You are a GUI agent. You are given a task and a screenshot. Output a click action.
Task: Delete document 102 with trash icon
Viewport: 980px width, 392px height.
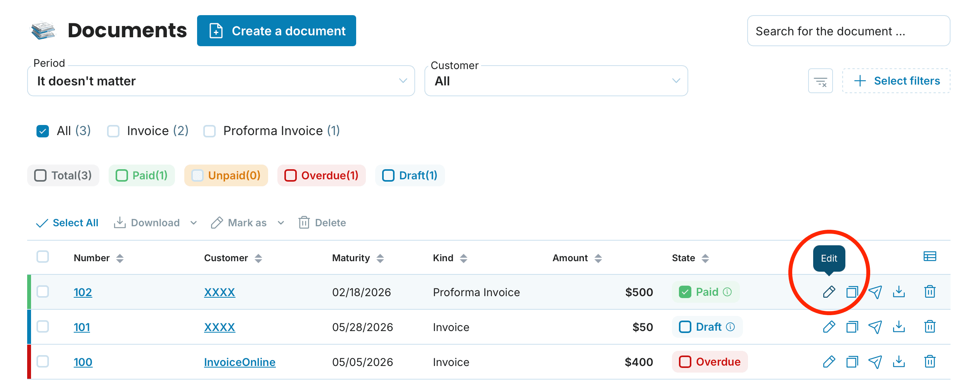tap(930, 292)
